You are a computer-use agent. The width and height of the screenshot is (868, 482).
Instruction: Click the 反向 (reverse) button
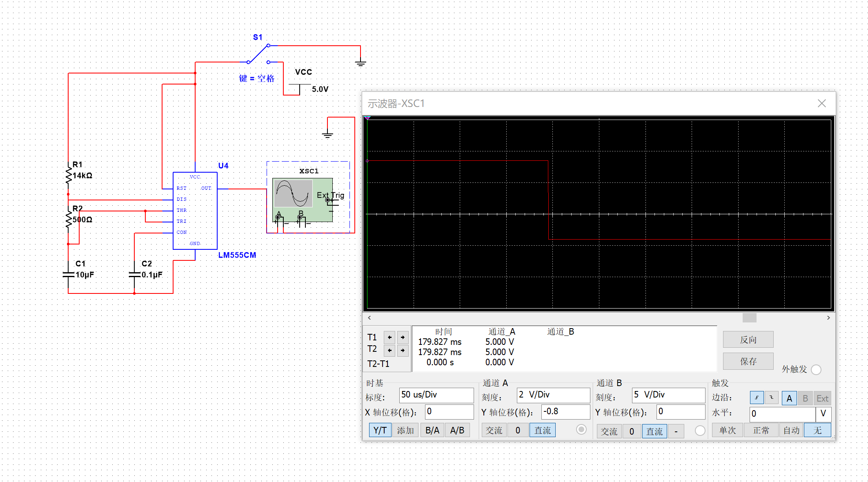(748, 340)
